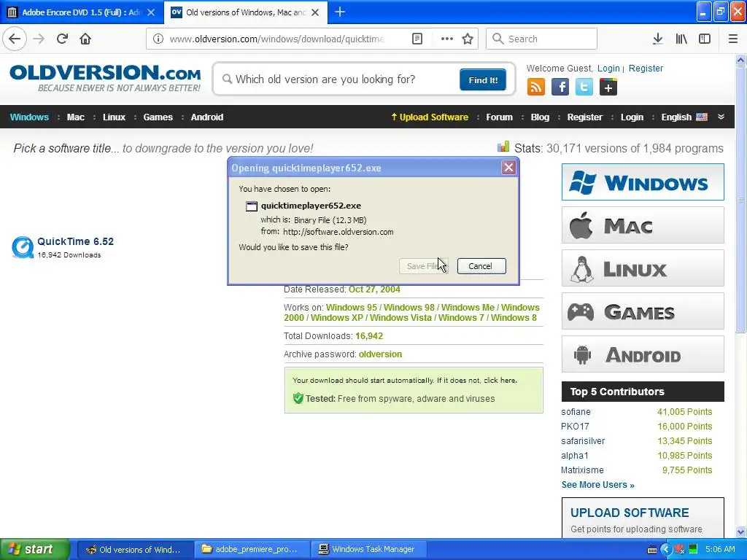
Task: Open a new tab with plus button
Action: [x=340, y=12]
